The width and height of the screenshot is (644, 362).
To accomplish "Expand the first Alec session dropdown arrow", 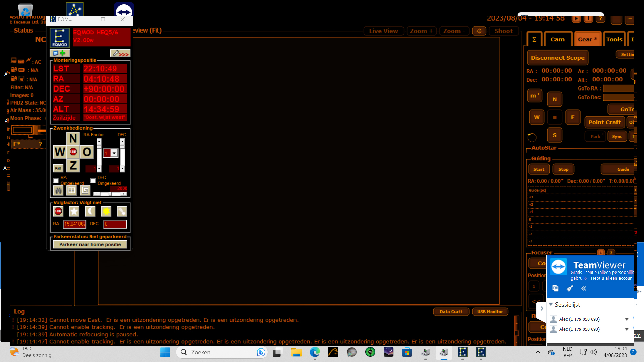I will [626, 319].
